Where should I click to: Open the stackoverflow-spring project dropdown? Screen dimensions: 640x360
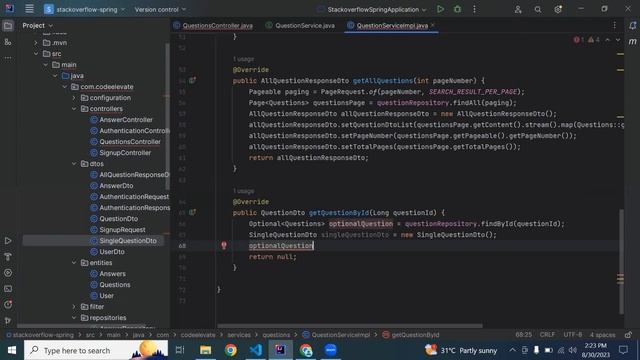pyautogui.click(x=84, y=9)
